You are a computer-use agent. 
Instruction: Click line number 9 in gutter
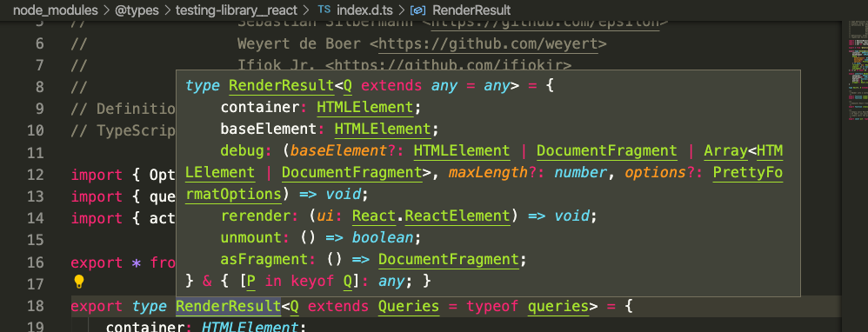[39, 109]
